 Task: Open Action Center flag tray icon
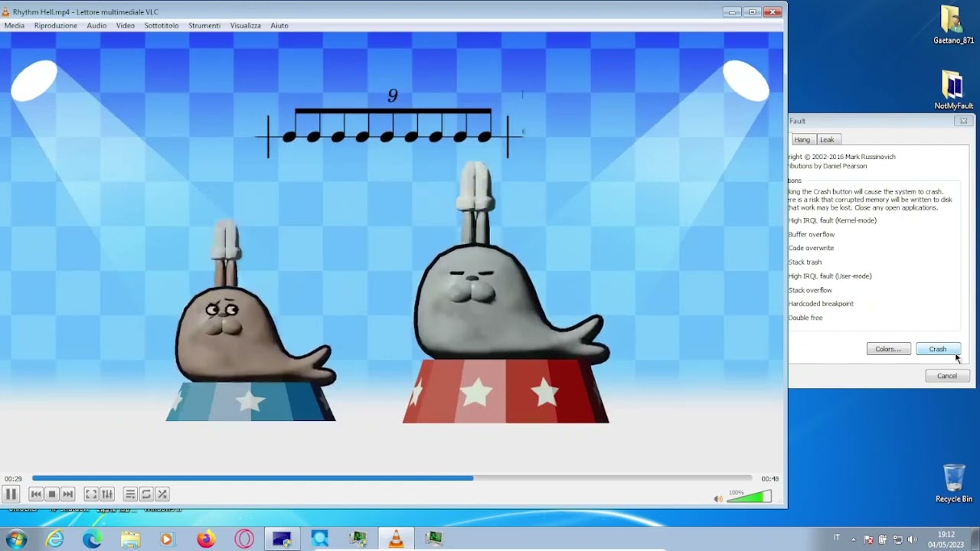pyautogui.click(x=868, y=539)
